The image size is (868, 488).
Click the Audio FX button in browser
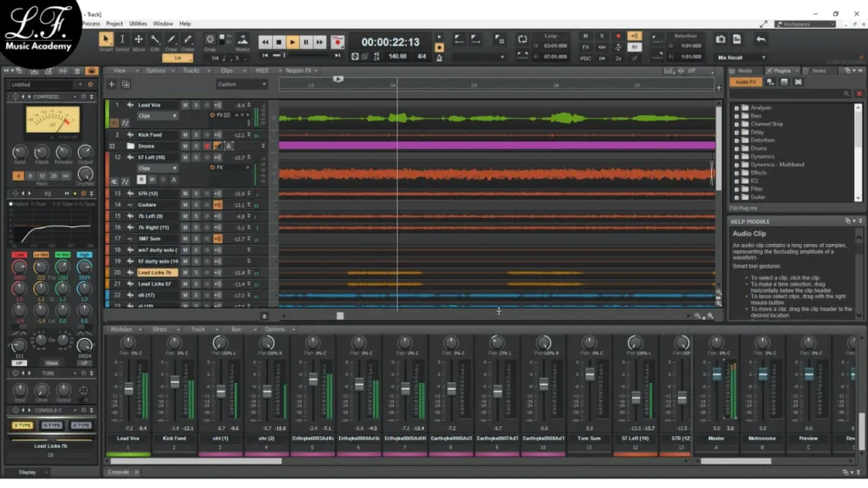click(746, 82)
